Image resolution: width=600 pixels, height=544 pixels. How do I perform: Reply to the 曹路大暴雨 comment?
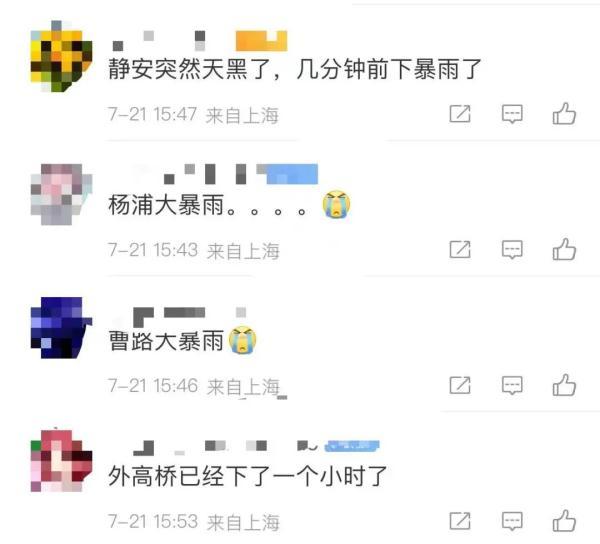click(512, 385)
